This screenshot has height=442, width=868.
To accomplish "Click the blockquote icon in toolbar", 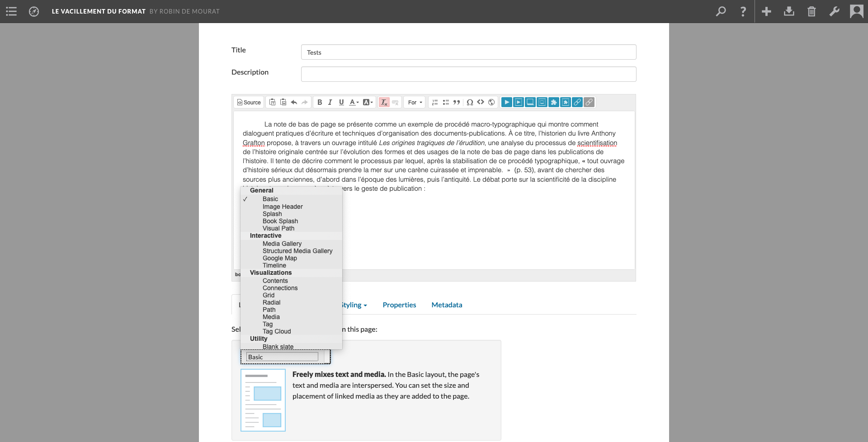I will (457, 103).
